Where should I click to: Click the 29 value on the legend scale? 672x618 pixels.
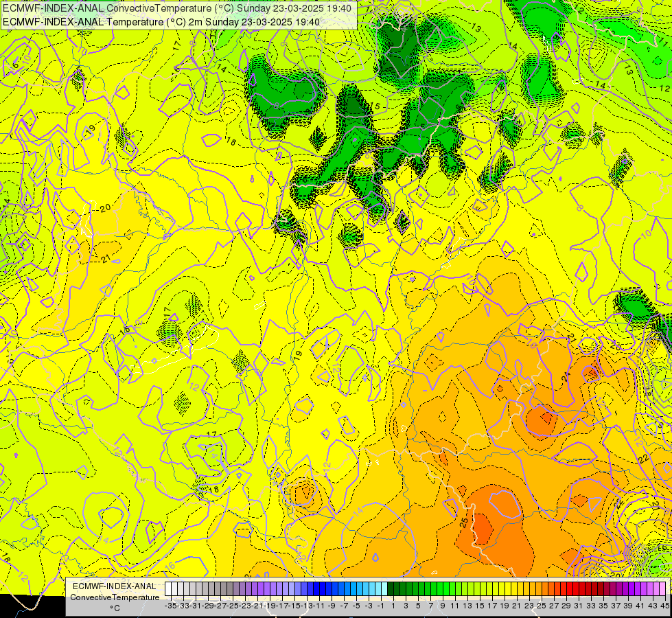point(566,606)
